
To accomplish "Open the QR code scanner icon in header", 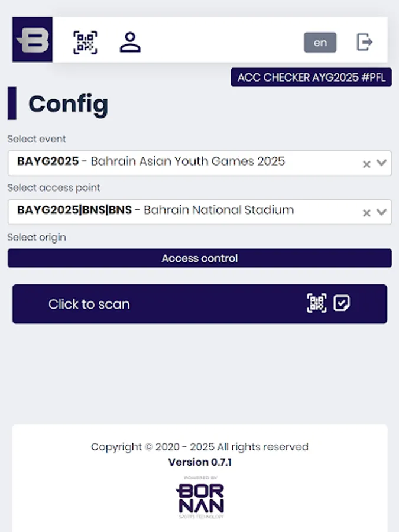I will [x=85, y=43].
